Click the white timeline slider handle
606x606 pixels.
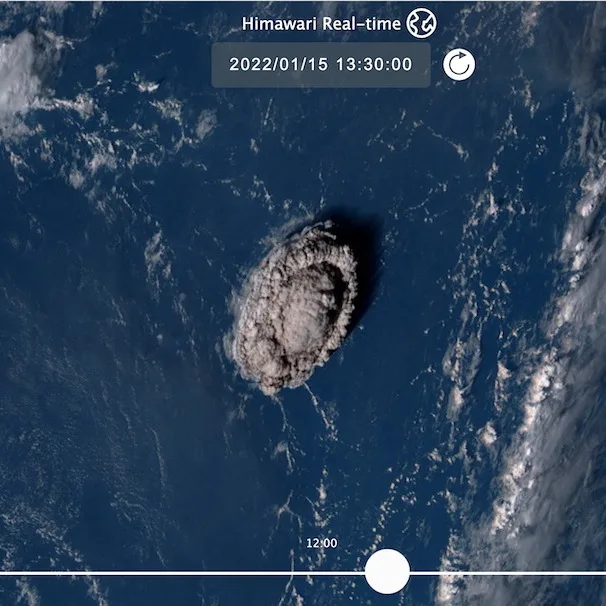(387, 571)
